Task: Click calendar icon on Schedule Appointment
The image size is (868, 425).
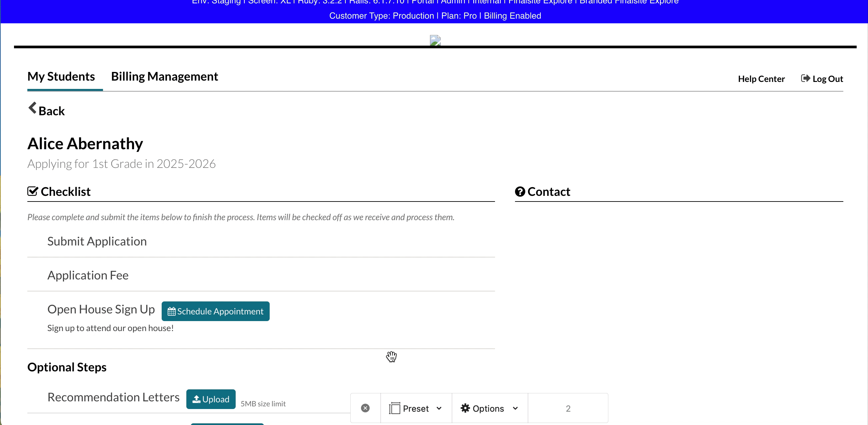Action: point(172,311)
